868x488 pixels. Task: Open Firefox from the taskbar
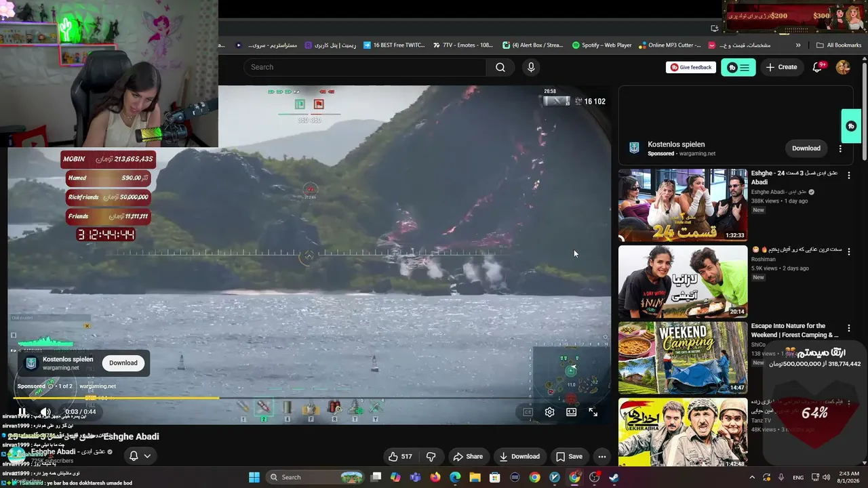coord(435,477)
